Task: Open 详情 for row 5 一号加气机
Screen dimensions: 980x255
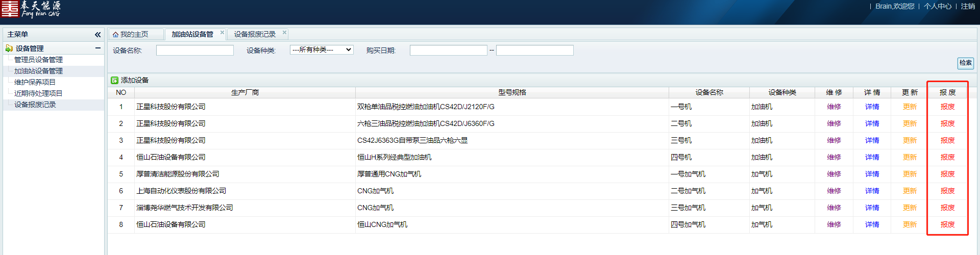Action: pyautogui.click(x=872, y=174)
